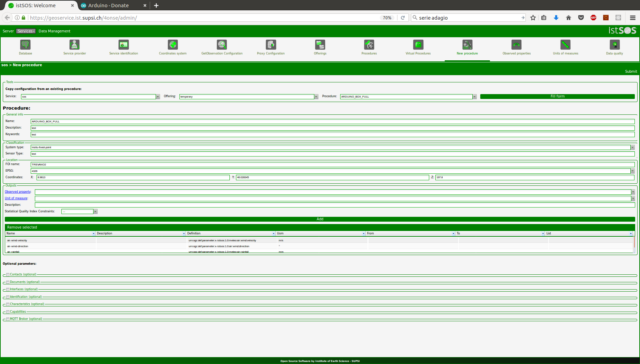Open the Data Management menu
The height and width of the screenshot is (364, 640).
[54, 31]
